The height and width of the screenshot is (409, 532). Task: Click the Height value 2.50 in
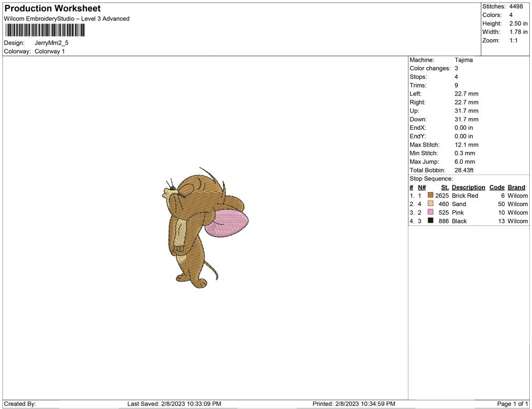click(518, 24)
